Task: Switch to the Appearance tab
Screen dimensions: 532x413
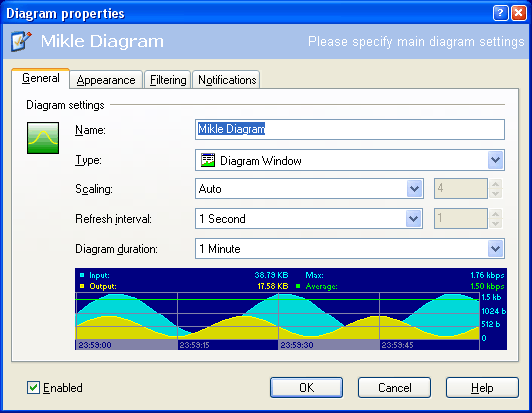Action: [106, 80]
